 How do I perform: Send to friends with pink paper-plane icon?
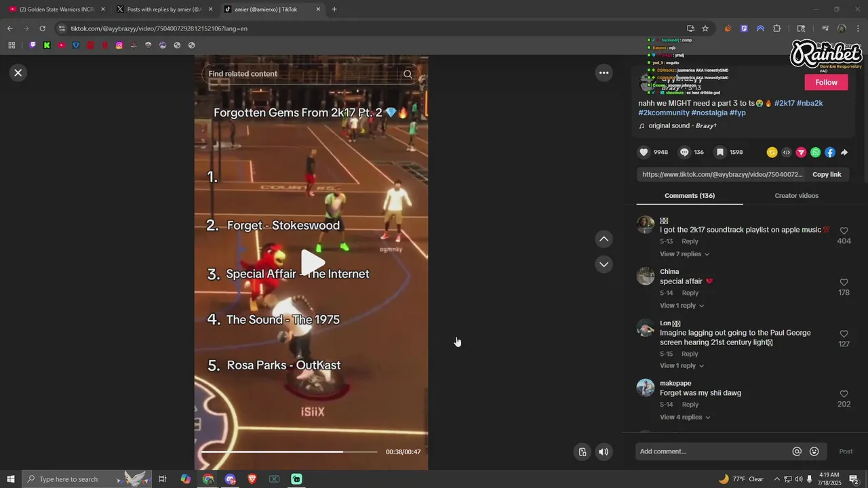click(x=801, y=152)
